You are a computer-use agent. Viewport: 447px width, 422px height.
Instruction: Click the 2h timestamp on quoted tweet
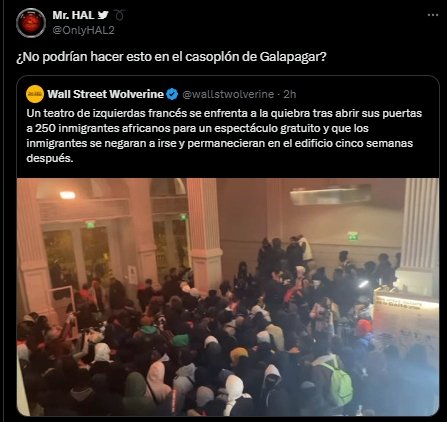tap(290, 94)
